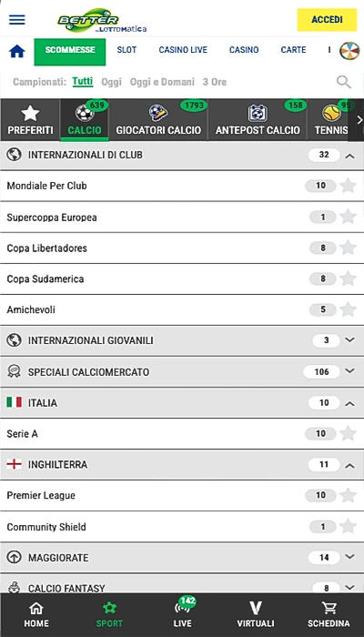Toggle favorite star for Serie A
Screen dimensions: 364x637
point(349,433)
